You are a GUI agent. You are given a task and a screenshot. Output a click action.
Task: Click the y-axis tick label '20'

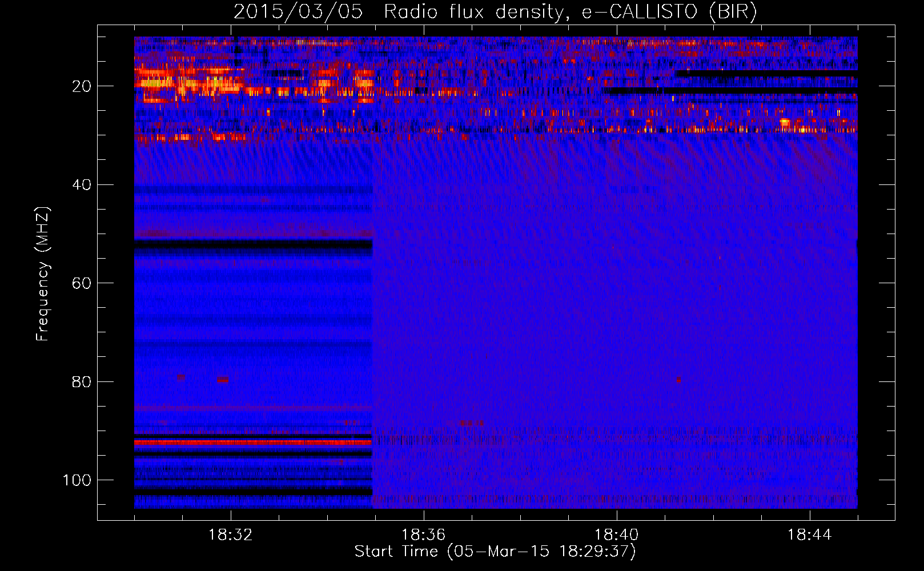tap(82, 86)
